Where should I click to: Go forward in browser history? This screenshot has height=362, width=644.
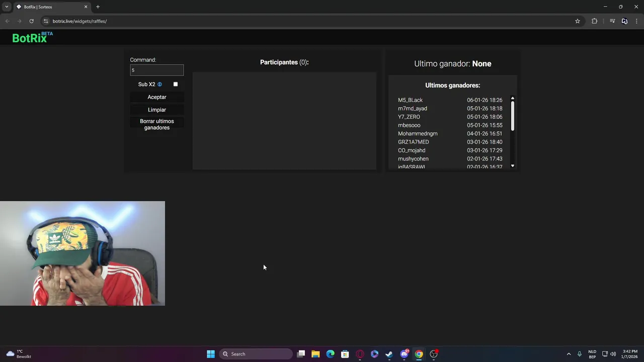[19, 21]
